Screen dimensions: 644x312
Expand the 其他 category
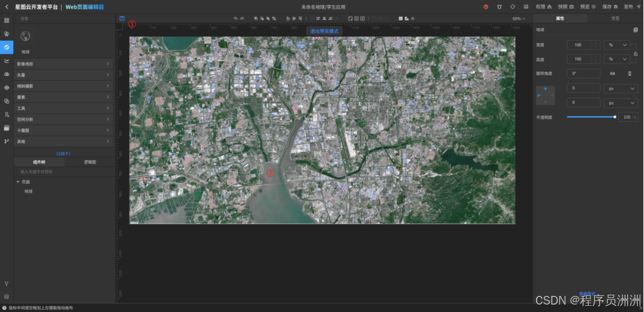point(64,141)
